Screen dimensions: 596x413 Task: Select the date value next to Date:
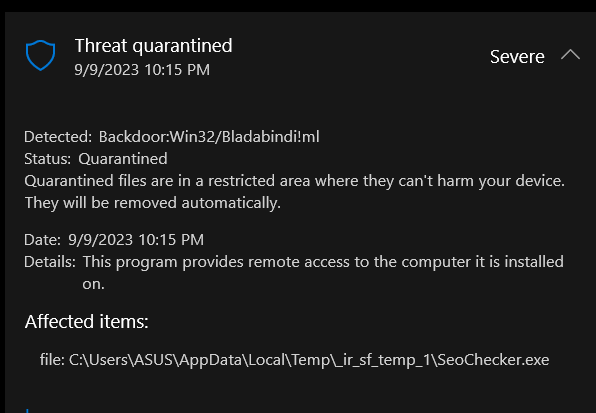coord(136,240)
